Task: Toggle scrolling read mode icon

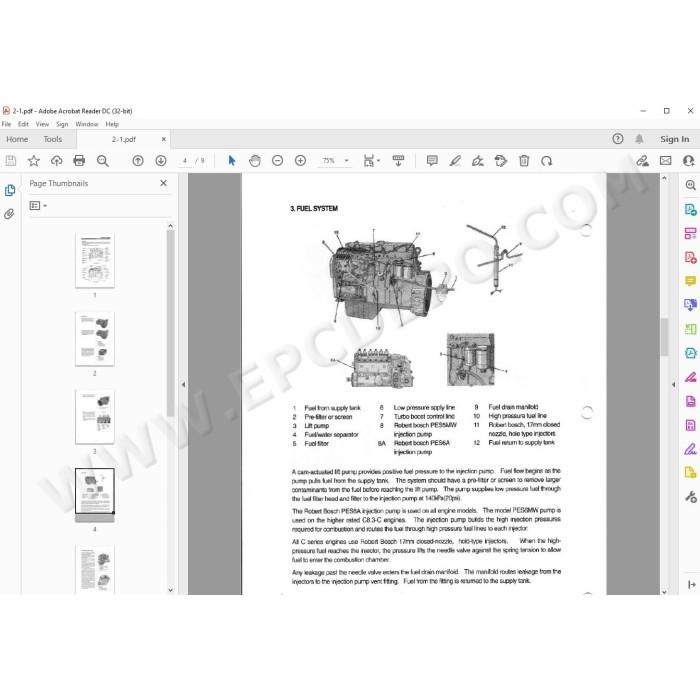Action: [398, 161]
